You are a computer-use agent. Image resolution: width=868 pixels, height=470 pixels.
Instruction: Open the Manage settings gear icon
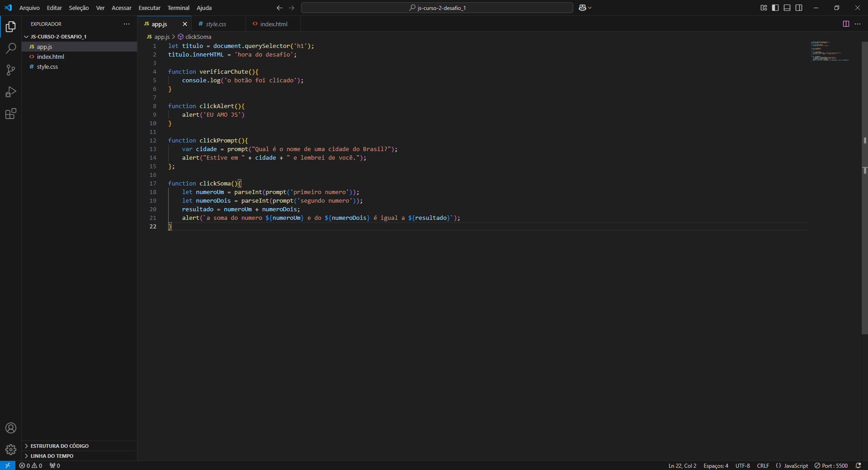11,450
